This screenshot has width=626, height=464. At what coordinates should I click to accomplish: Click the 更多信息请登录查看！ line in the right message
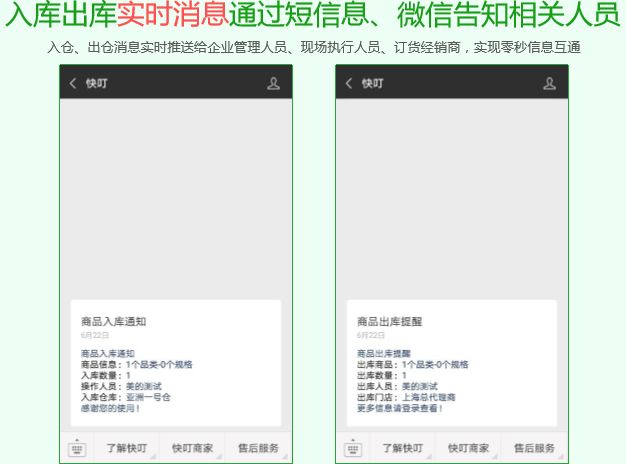399,408
